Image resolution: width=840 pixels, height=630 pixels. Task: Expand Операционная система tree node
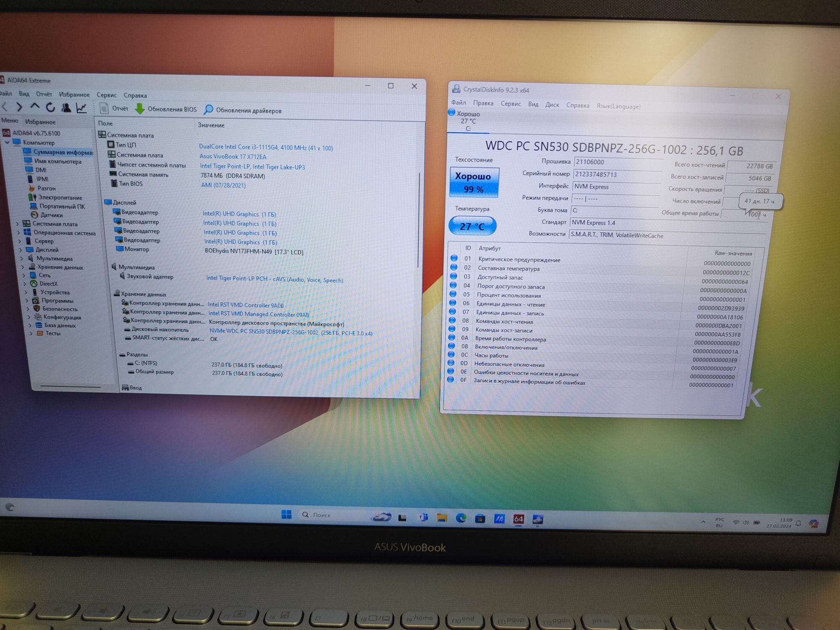pyautogui.click(x=18, y=232)
